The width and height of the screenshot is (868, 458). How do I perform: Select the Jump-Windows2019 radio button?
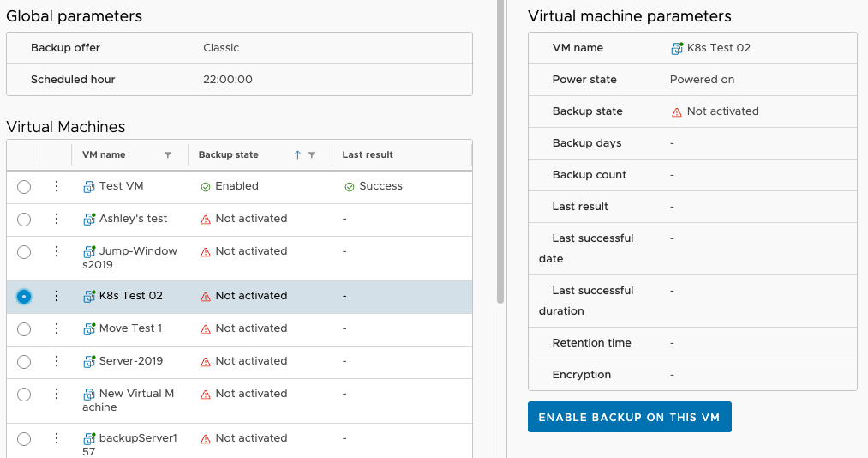click(x=24, y=252)
